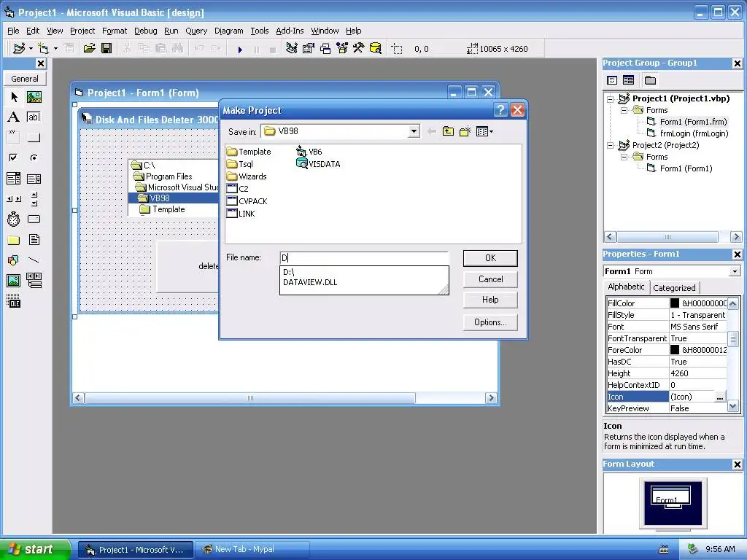Select the Data control tool

pos(34,281)
